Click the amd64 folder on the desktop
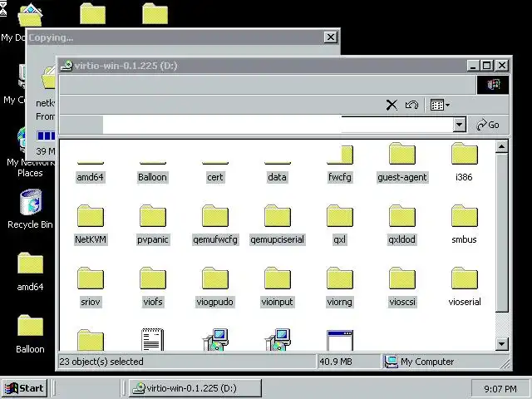This screenshot has width=532, height=399. [30, 272]
